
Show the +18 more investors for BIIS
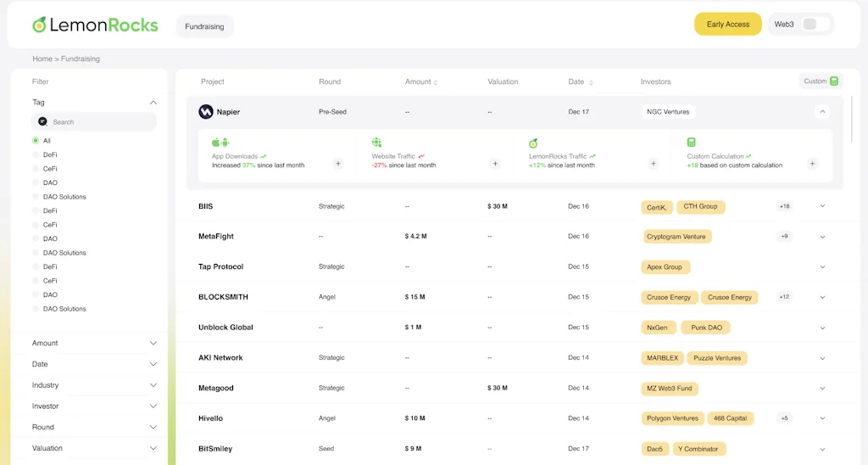[784, 206]
